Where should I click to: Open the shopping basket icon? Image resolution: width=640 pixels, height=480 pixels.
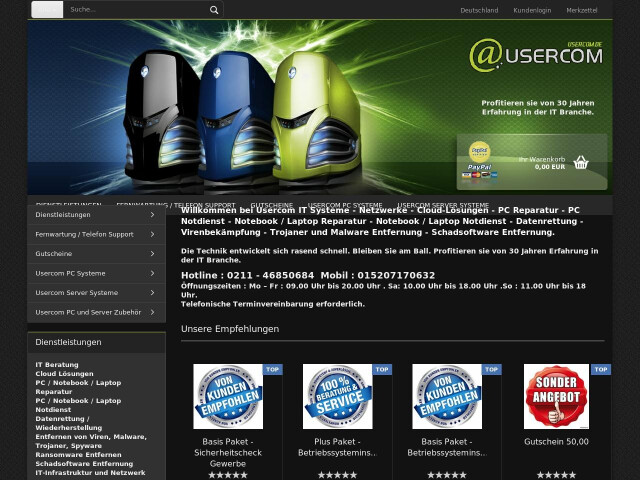click(x=580, y=162)
